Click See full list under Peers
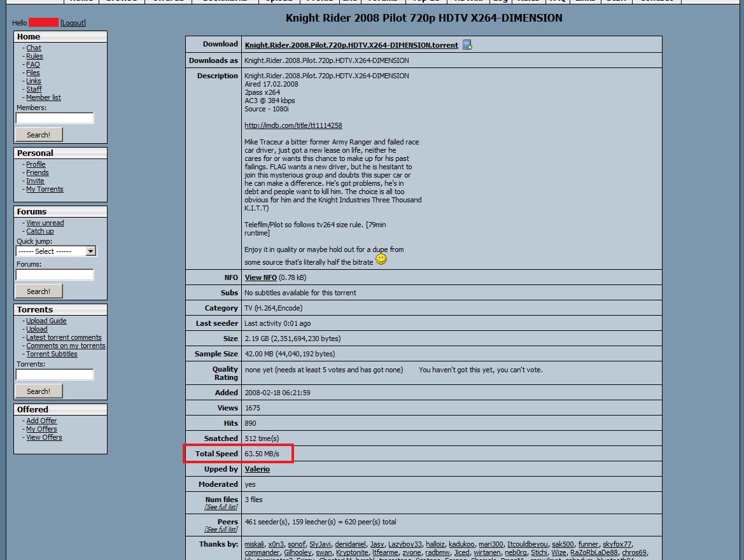Image resolution: width=744 pixels, height=560 pixels. click(221, 529)
